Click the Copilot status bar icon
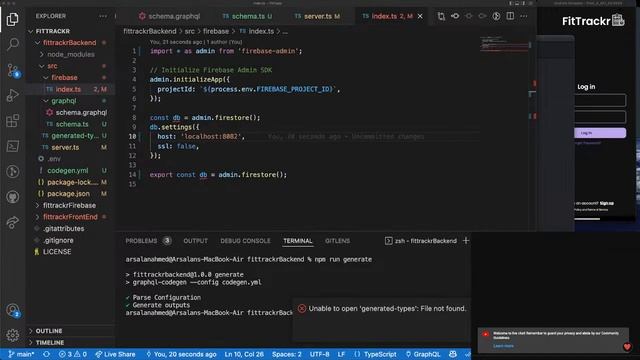 [x=453, y=354]
